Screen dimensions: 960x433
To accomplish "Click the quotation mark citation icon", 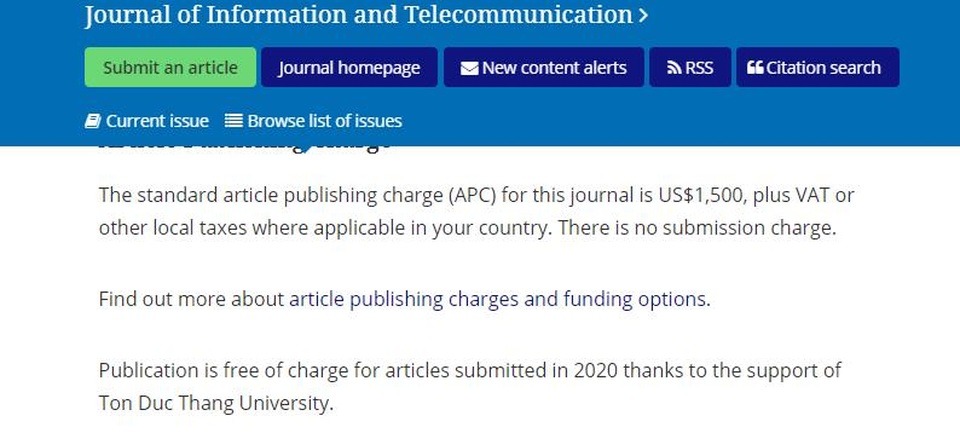I will tap(755, 67).
